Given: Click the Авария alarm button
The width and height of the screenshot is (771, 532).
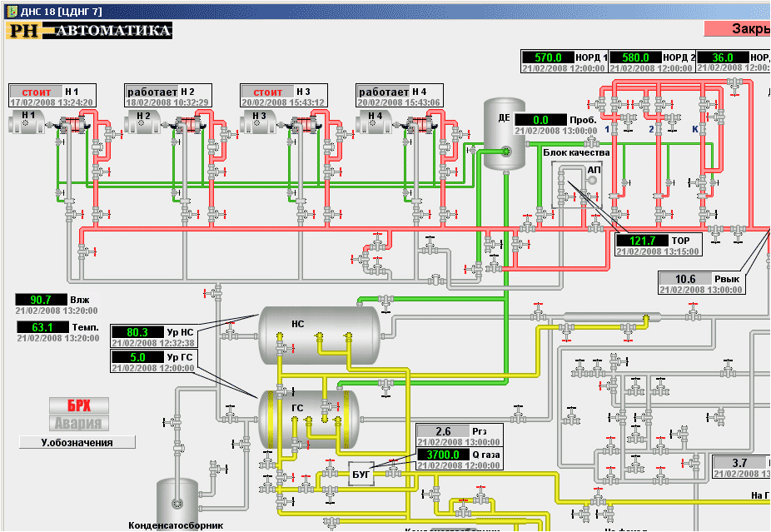Looking at the screenshot, I should click(x=78, y=422).
